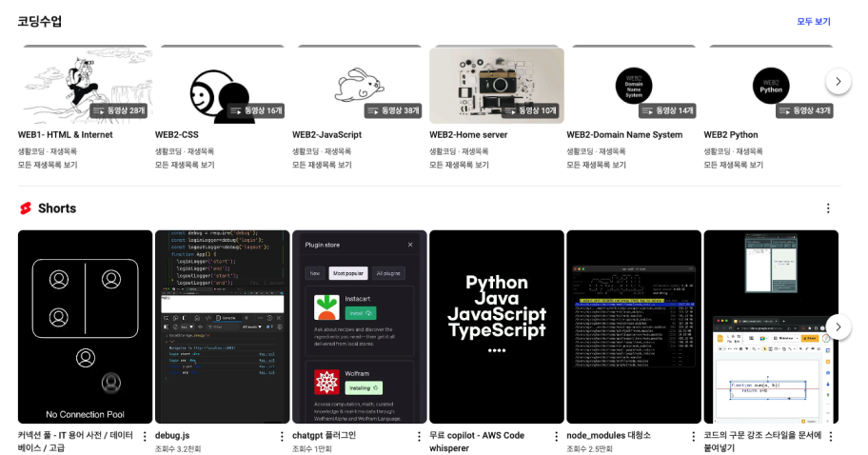This screenshot has height=455, width=868.
Task: Play the Plugin store chatgpt short
Action: (359, 326)
